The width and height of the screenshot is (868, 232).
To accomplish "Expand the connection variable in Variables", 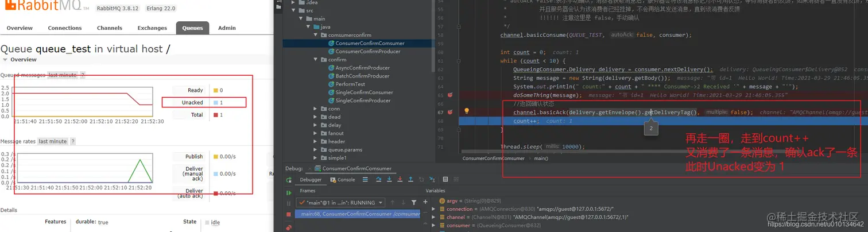I will (x=433, y=209).
